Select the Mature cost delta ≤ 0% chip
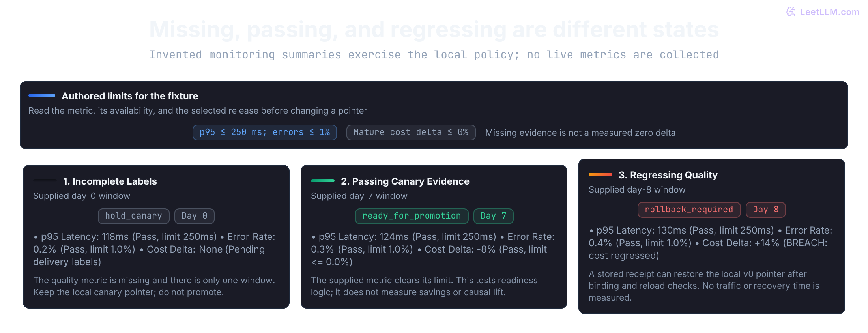The image size is (868, 333). (411, 133)
